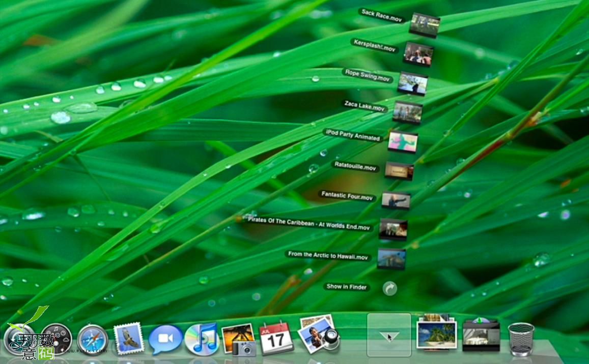589x364 pixels.
Task: Click the Show in Finder label
Action: pyautogui.click(x=346, y=287)
